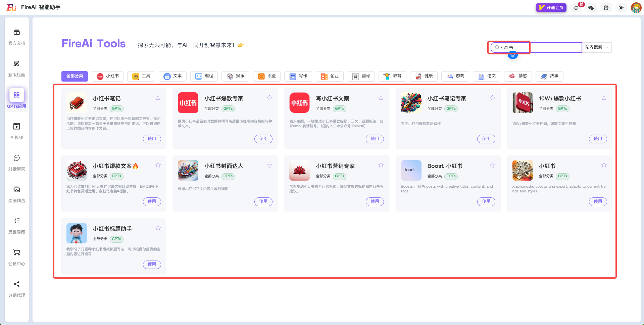Open 新版绘画 in the sidebar
Image resolution: width=644 pixels, height=325 pixels.
16,68
